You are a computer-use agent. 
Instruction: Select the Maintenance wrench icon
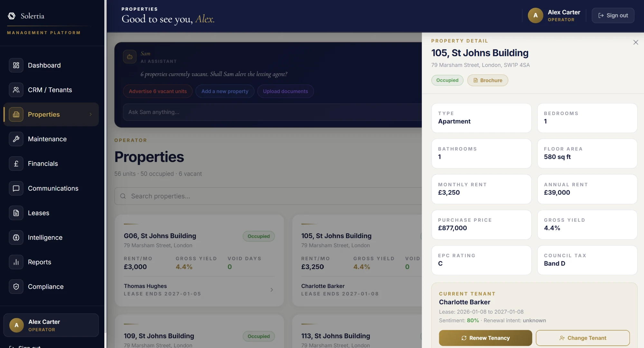[16, 139]
